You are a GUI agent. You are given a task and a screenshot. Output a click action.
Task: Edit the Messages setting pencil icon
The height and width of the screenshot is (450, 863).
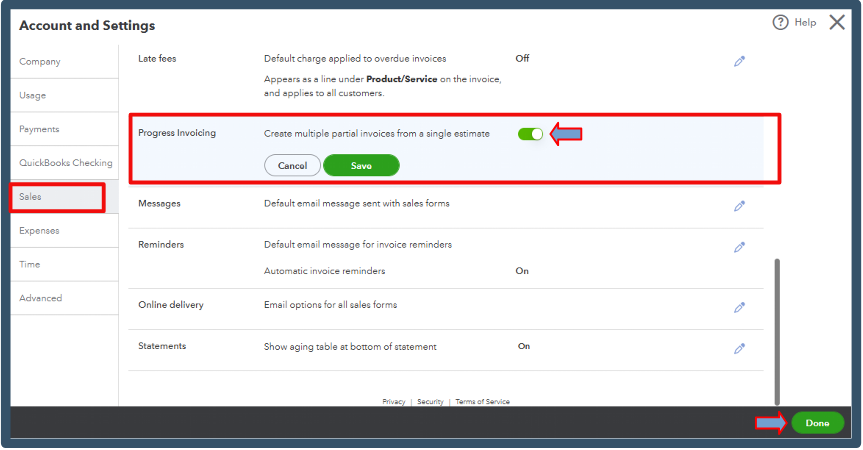(x=739, y=206)
